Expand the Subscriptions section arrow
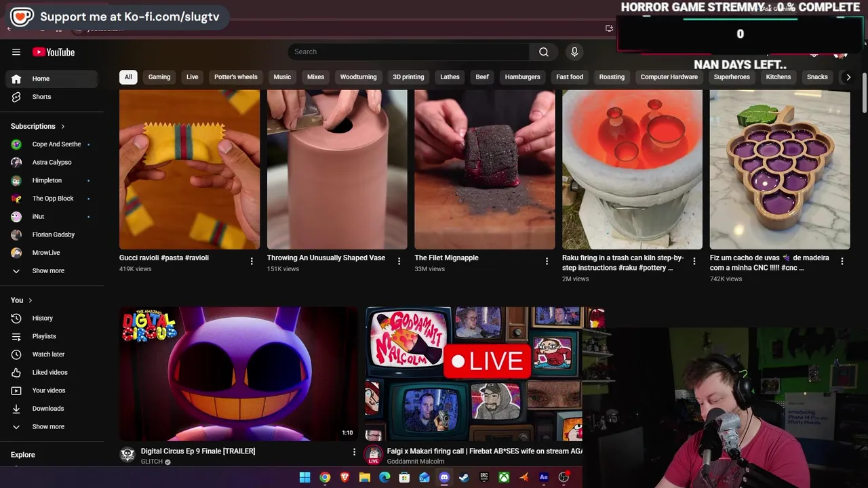868x488 pixels. tap(63, 126)
